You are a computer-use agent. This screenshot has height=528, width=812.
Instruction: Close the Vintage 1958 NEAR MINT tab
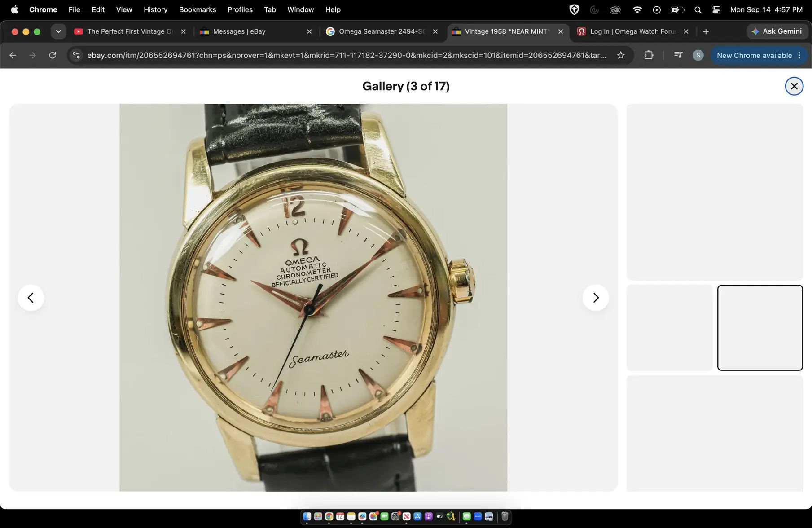[x=561, y=31]
